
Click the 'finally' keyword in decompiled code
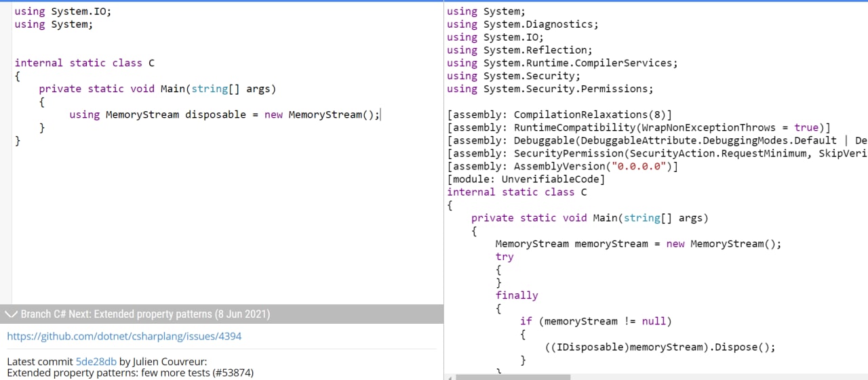point(517,295)
